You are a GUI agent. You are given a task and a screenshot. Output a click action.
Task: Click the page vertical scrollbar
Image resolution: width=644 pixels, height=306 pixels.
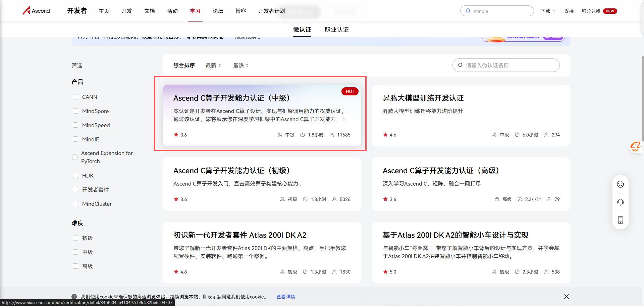click(643, 98)
